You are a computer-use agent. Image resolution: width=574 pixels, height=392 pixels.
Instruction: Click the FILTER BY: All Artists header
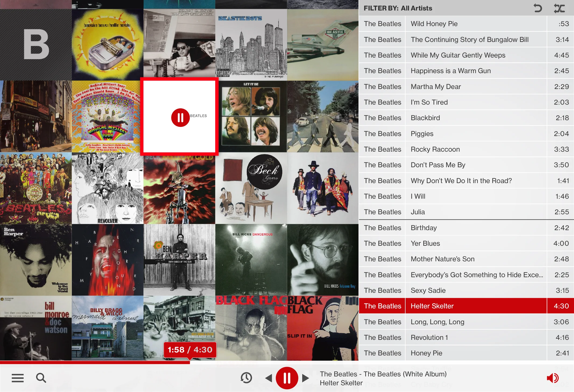point(398,8)
